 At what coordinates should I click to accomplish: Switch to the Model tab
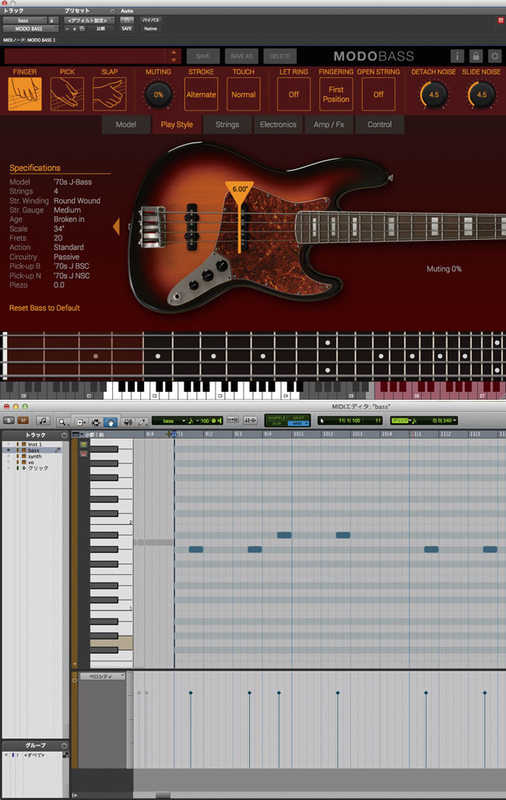126,124
